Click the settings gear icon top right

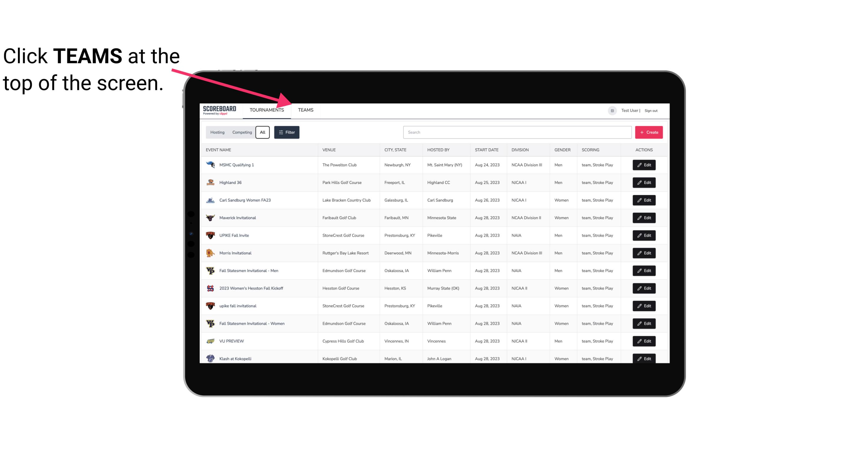pyautogui.click(x=612, y=110)
